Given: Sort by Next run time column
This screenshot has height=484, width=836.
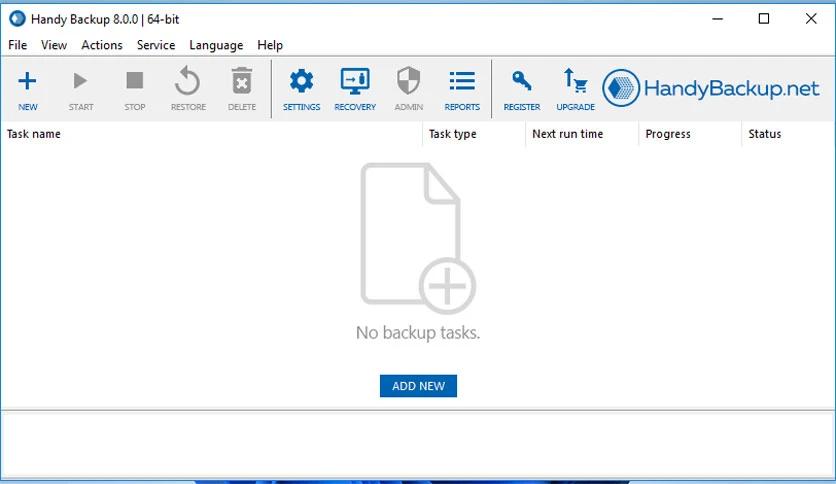Looking at the screenshot, I should [582, 134].
